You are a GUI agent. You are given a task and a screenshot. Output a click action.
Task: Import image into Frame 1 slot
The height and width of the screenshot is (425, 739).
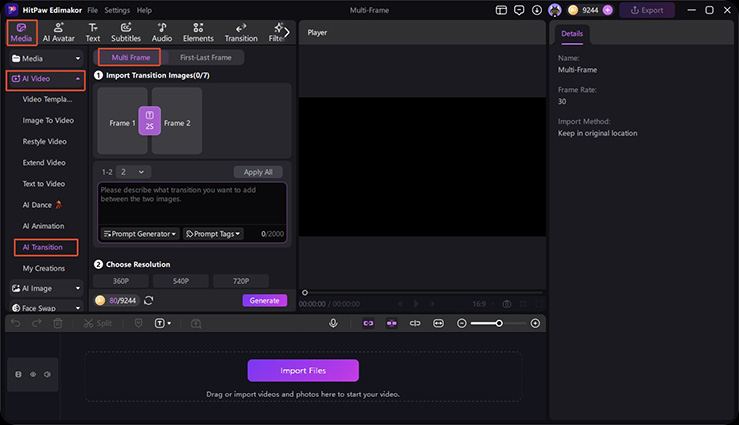click(x=122, y=121)
